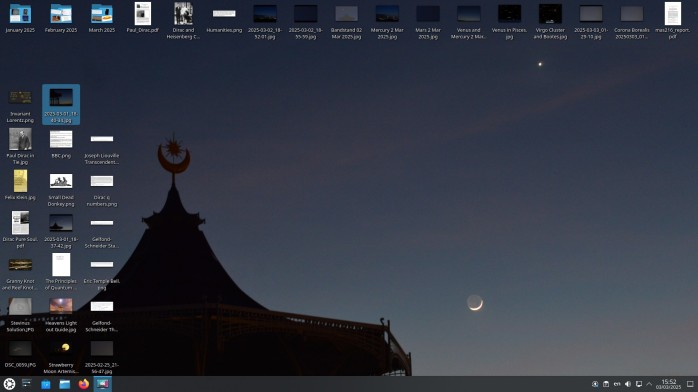Open the clock showing 15:52

[668, 384]
